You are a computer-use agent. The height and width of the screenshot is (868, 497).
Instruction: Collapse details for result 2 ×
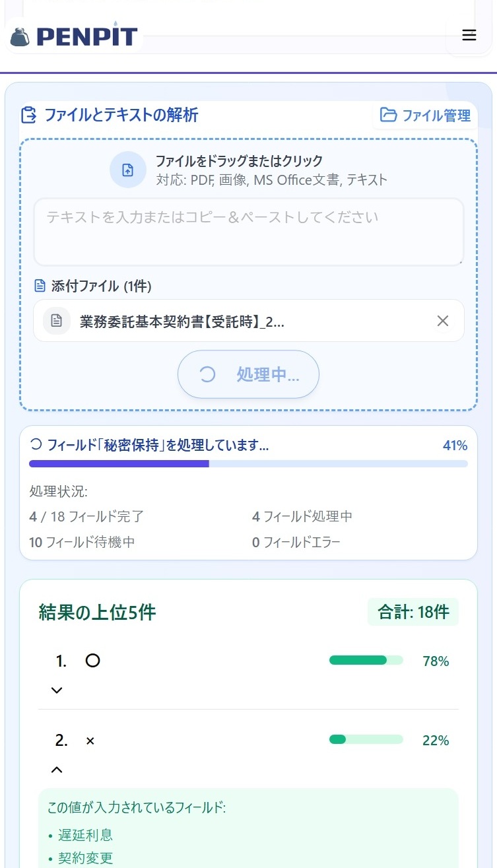56,770
